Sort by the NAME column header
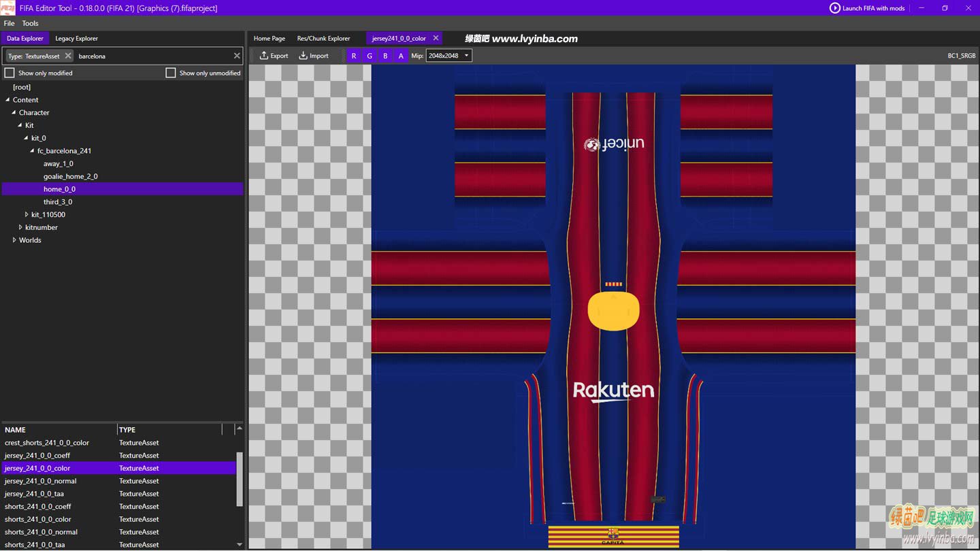Viewport: 980px width, 551px height. (59, 430)
